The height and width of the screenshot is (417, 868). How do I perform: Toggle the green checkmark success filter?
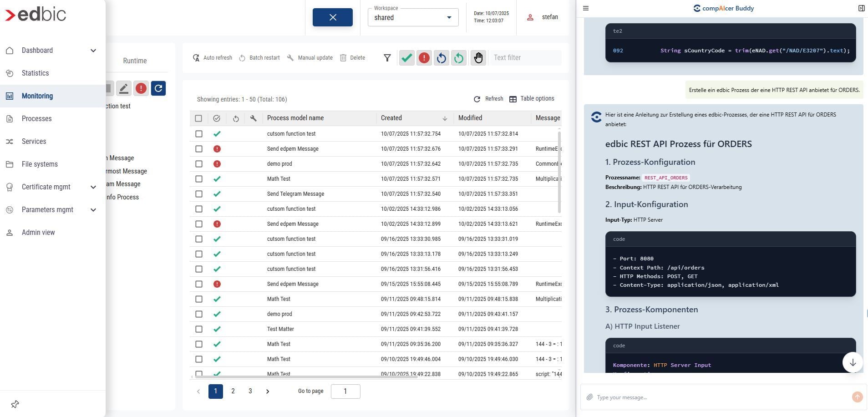coord(407,58)
